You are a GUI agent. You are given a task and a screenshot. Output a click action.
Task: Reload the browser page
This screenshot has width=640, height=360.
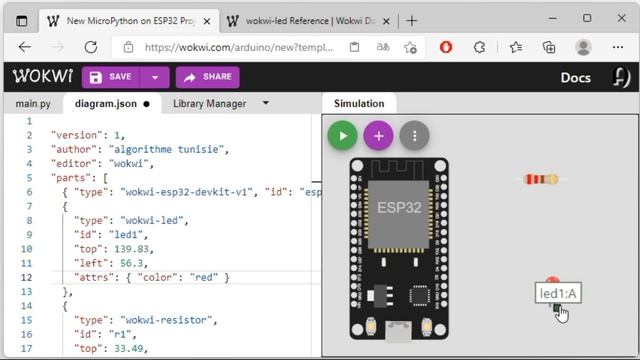(91, 47)
